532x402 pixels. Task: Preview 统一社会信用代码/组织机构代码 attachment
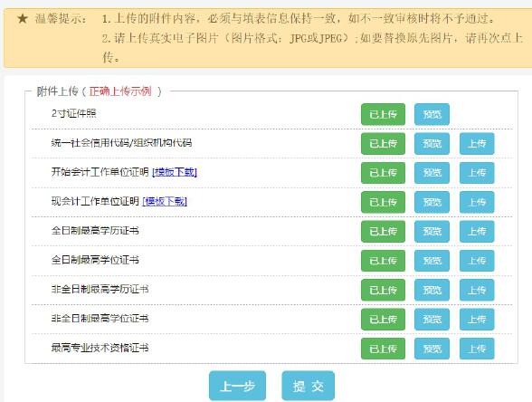pos(432,144)
